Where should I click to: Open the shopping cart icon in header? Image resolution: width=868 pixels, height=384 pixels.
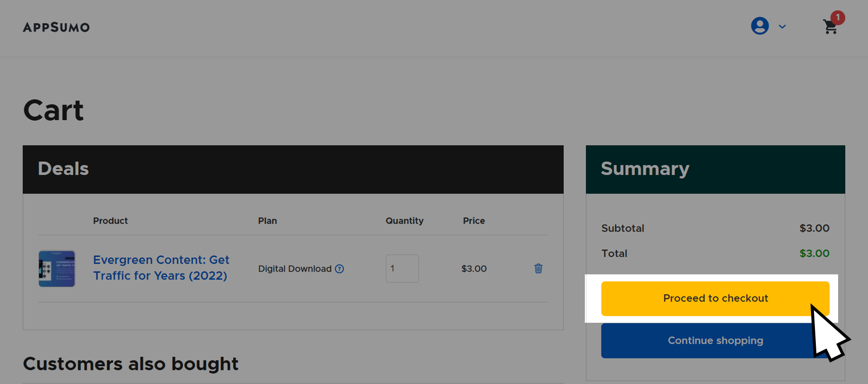click(830, 27)
